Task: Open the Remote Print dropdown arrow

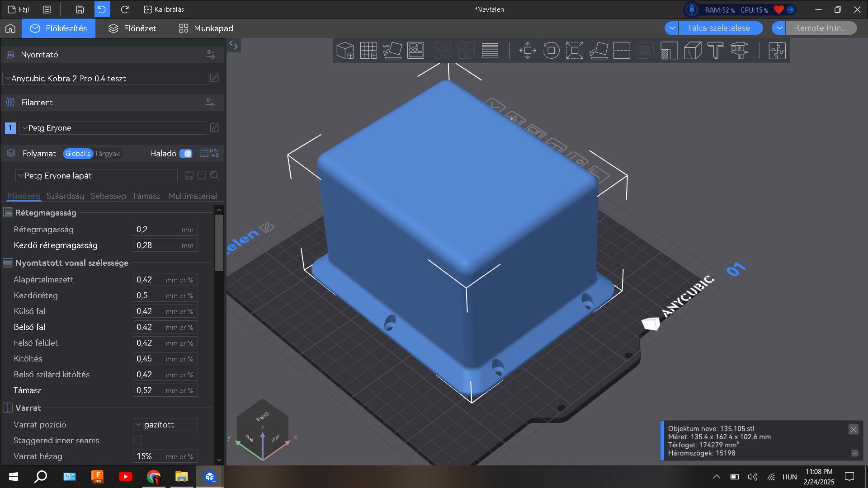Action: (x=779, y=28)
